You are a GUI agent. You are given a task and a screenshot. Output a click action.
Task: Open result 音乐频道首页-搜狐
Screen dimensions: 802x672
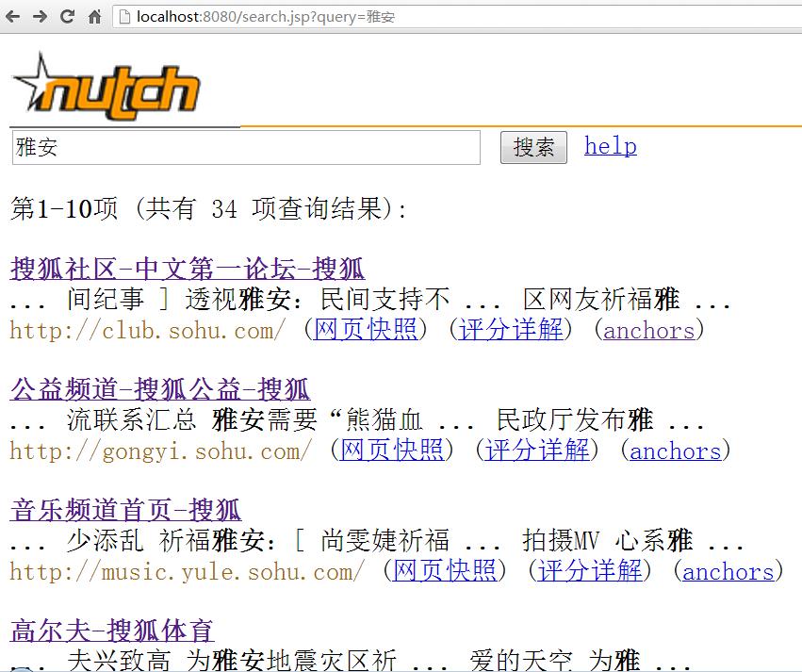[x=126, y=509]
